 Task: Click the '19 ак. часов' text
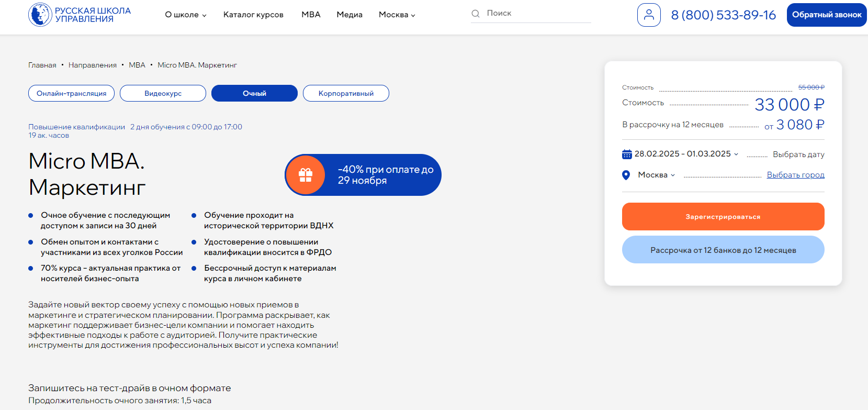[49, 135]
